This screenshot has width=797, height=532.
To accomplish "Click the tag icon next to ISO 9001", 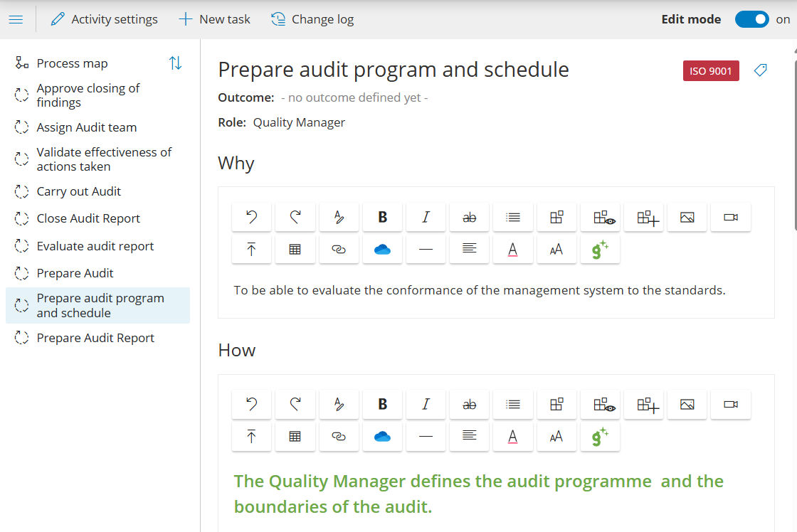I will tap(760, 70).
